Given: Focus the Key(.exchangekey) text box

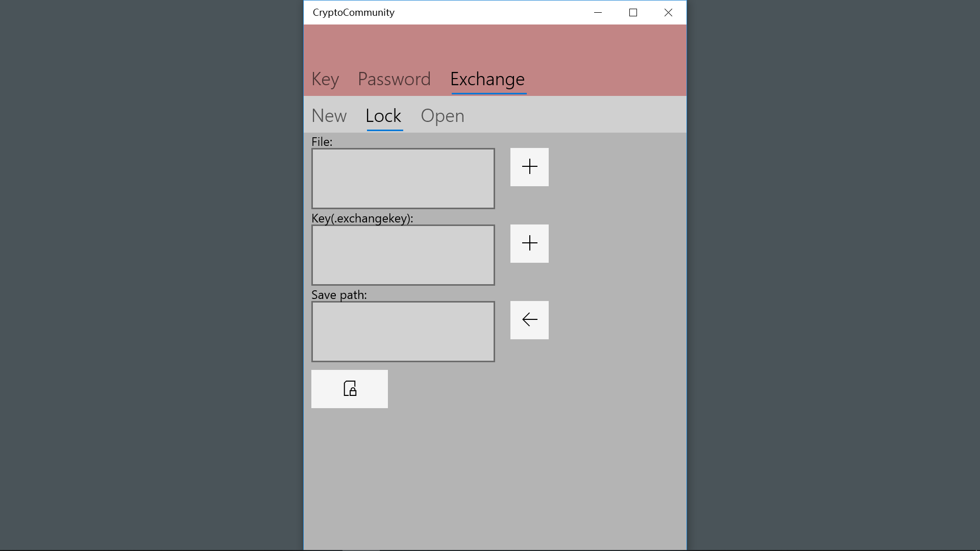Looking at the screenshot, I should (x=403, y=255).
